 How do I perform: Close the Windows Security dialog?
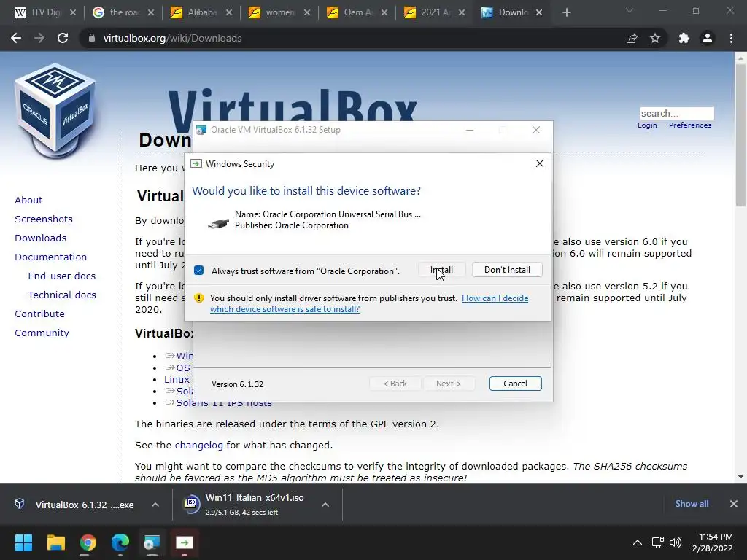point(539,163)
